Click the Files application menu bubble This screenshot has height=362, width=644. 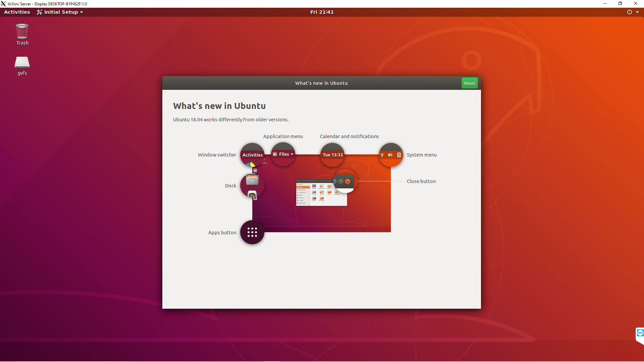pyautogui.click(x=283, y=154)
